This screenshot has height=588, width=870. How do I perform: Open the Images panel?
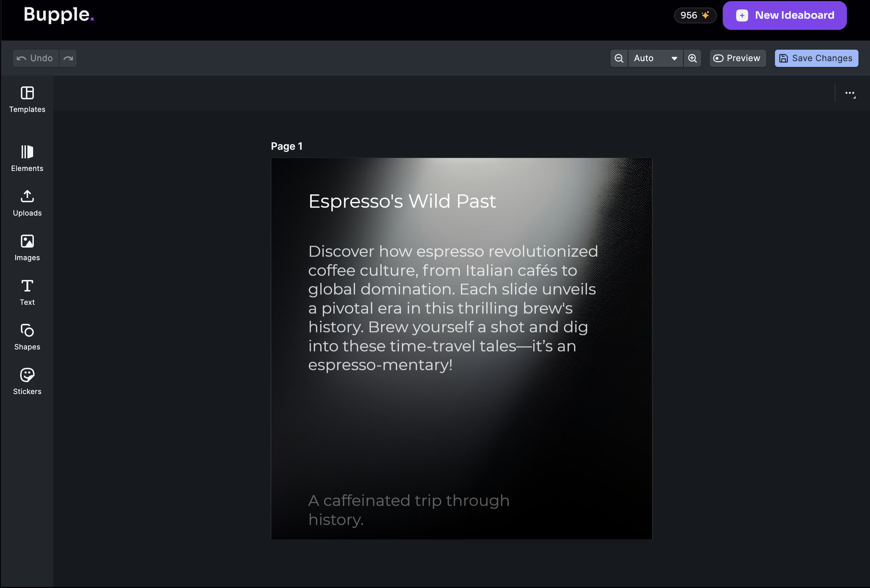click(x=27, y=248)
